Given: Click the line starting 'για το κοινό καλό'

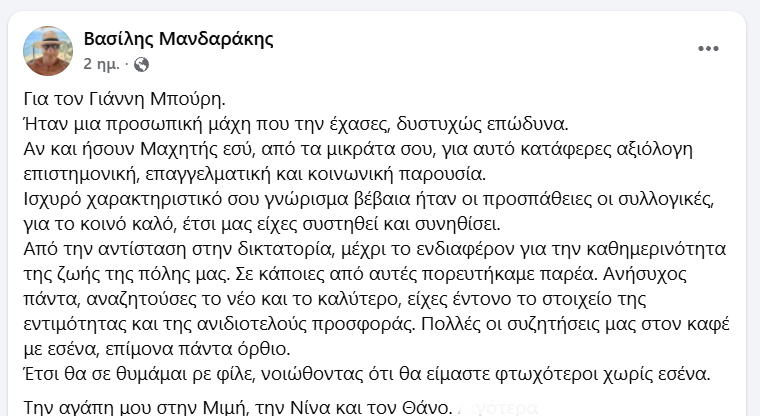Looking at the screenshot, I should (262, 224).
